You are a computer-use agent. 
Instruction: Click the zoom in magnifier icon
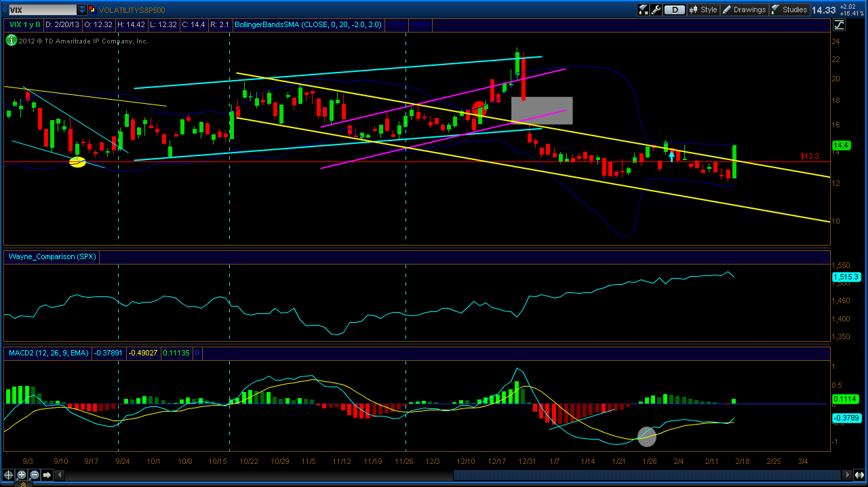click(22, 475)
